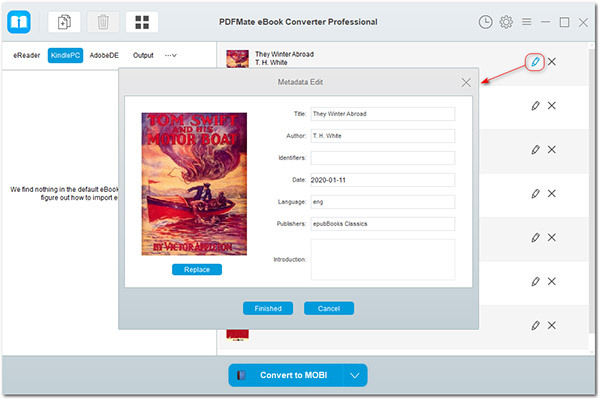The image size is (600, 400).
Task: Open the settings gear icon
Action: pos(506,21)
